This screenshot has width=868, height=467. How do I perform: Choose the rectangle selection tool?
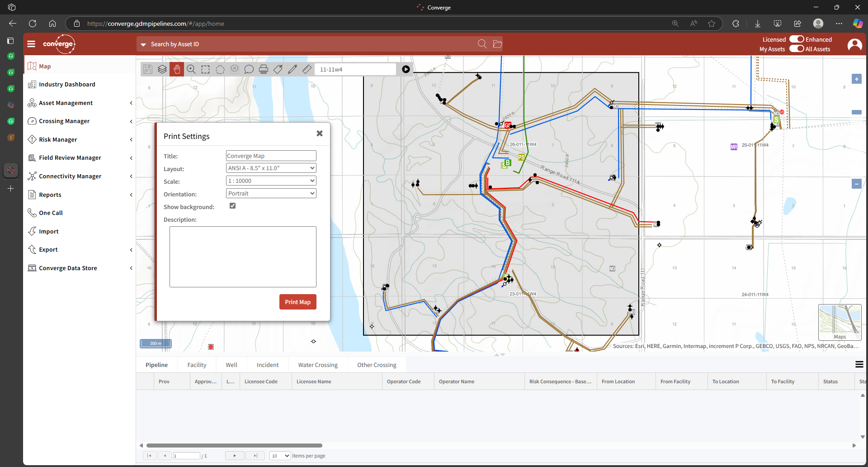[x=206, y=69]
